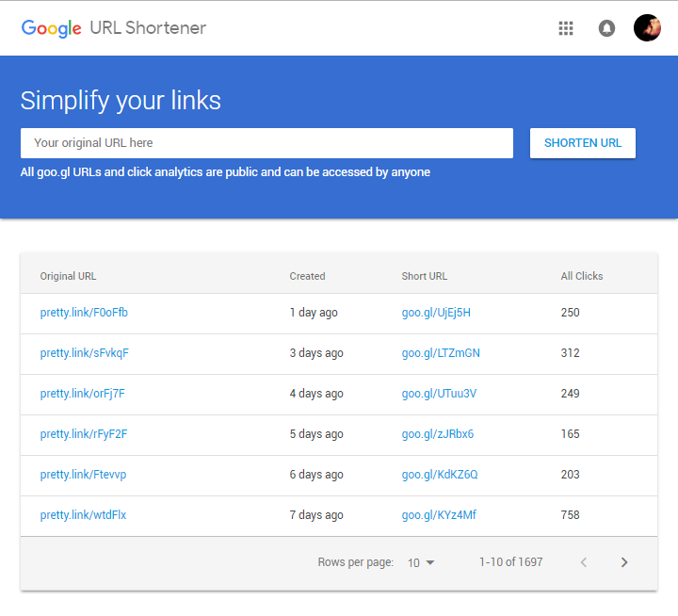Click the 'Rows per page:' label
The image size is (678, 616).
(x=355, y=562)
